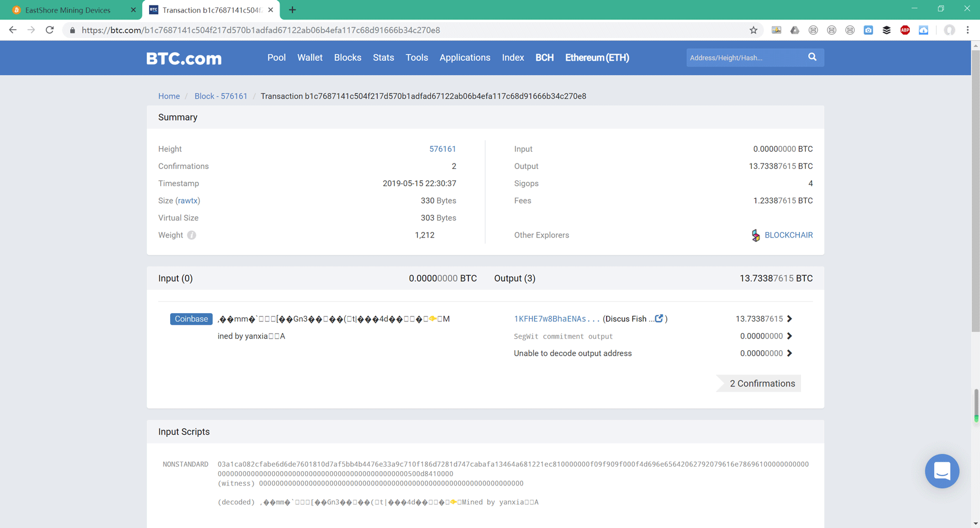Image resolution: width=980 pixels, height=528 pixels.
Task: Open the Chrome three-dot menu
Action: pos(967,30)
